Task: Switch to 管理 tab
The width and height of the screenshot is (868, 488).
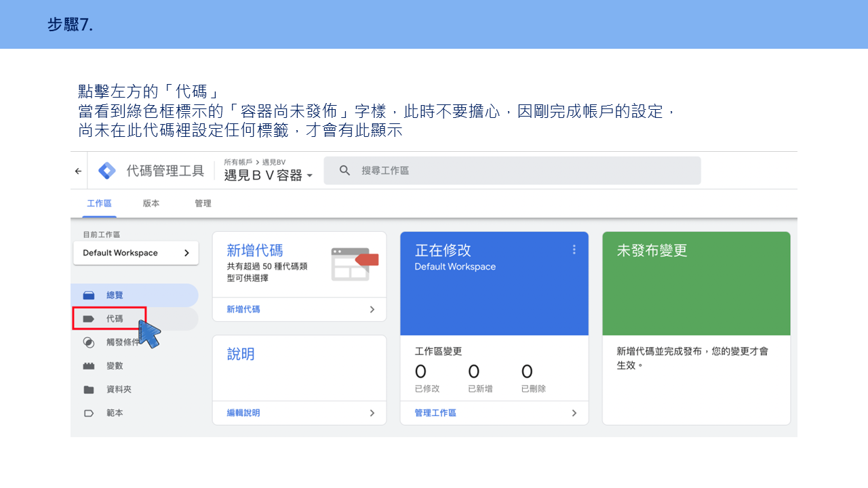Action: [x=203, y=203]
